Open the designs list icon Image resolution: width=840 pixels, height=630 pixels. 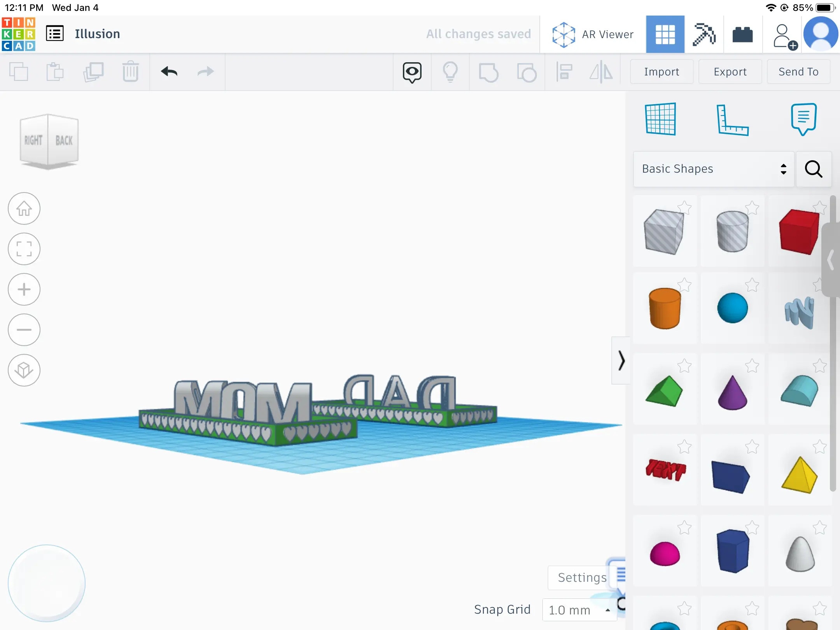tap(55, 33)
